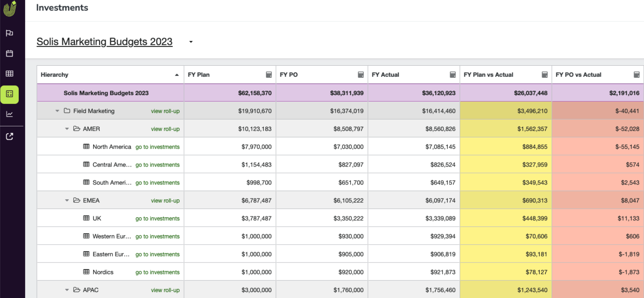Click the UK table icon
Viewport: 644px width, 298px height.
click(86, 218)
